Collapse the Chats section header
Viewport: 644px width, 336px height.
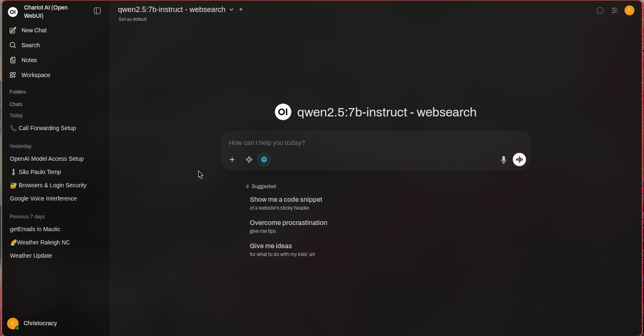click(16, 104)
